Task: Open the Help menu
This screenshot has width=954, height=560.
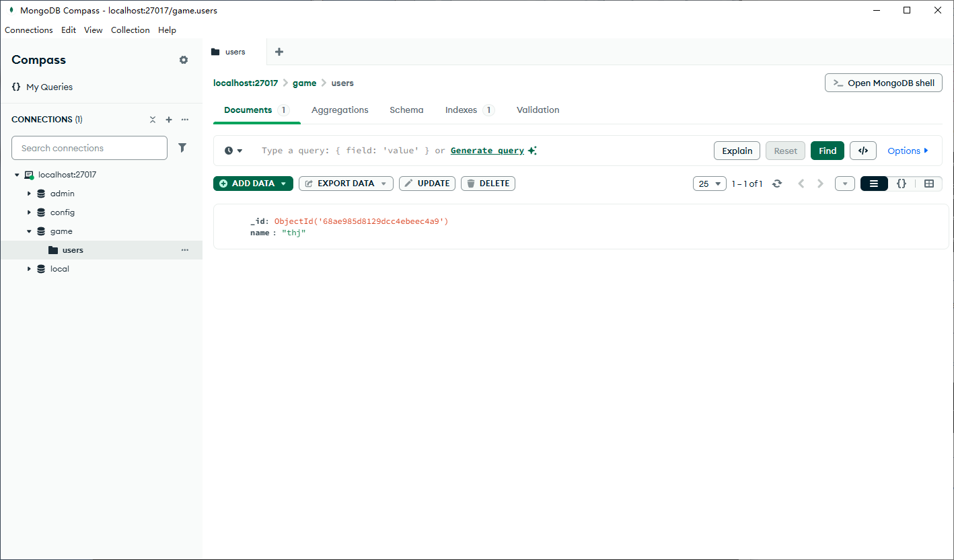Action: point(168,30)
